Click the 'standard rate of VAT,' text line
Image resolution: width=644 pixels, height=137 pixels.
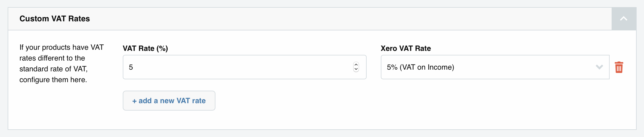coord(53,69)
